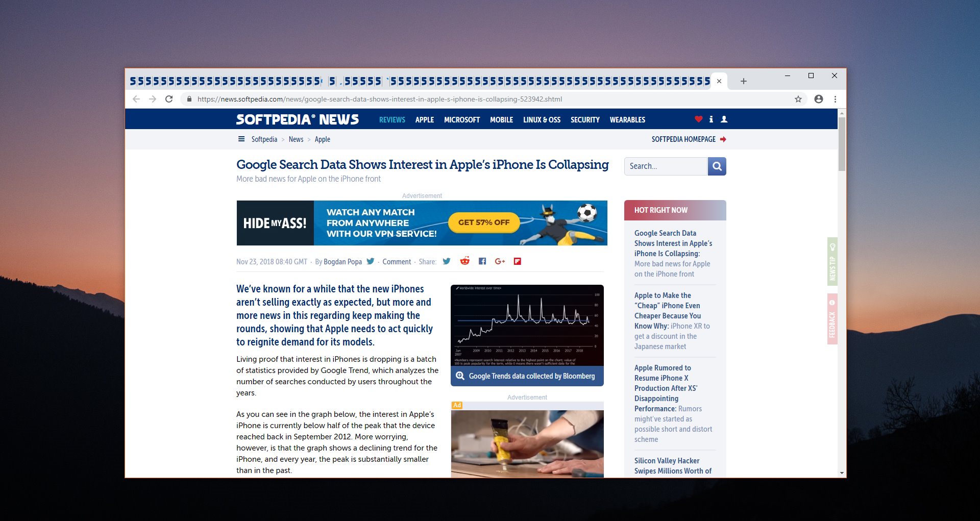
Task: Bookmark this page with the star icon
Action: [x=798, y=99]
